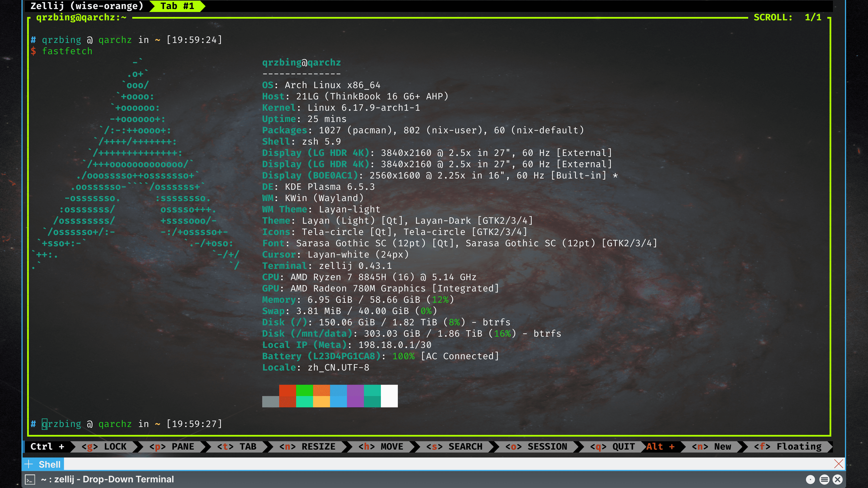Close the Drop-Down Terminal window
The image size is (868, 488).
tap(838, 479)
